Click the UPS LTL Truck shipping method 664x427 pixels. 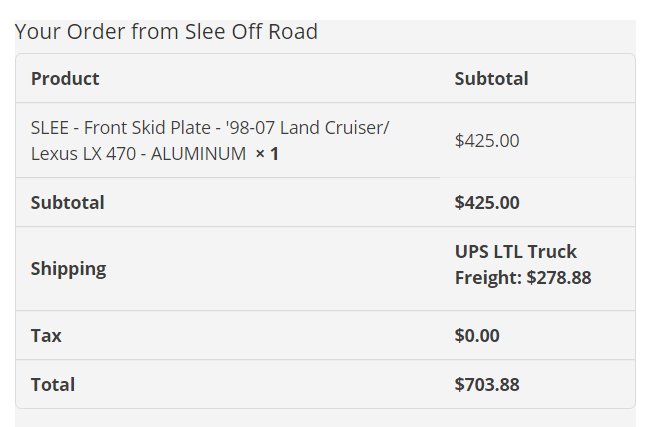coord(515,252)
